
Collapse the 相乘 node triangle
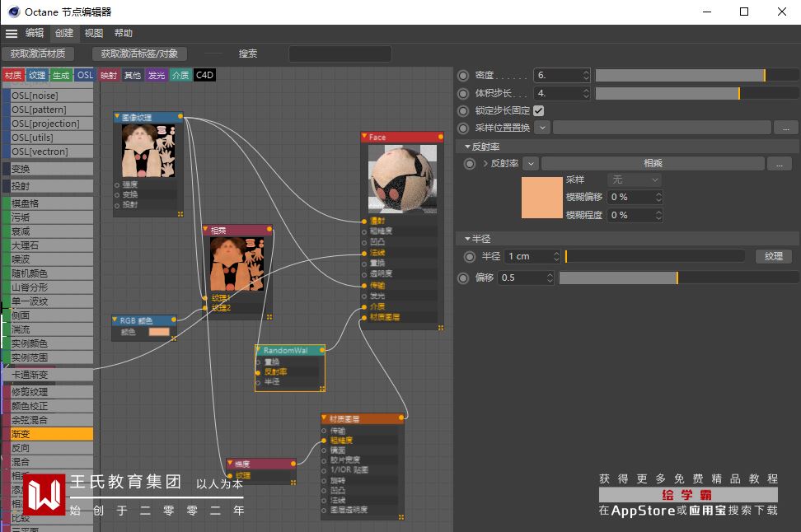tap(205, 229)
